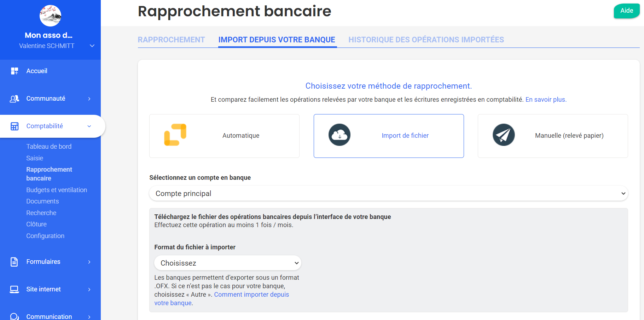This screenshot has height=320, width=644.
Task: Open the En savoir plus link
Action: click(546, 100)
